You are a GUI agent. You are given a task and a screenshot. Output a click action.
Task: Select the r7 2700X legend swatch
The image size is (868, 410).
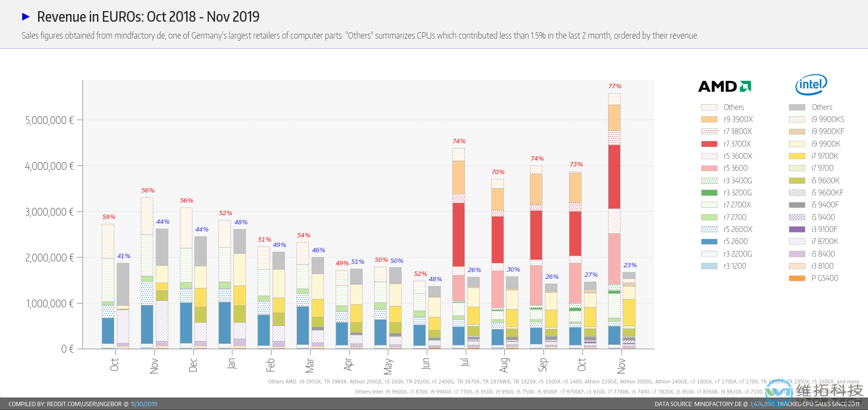709,205
